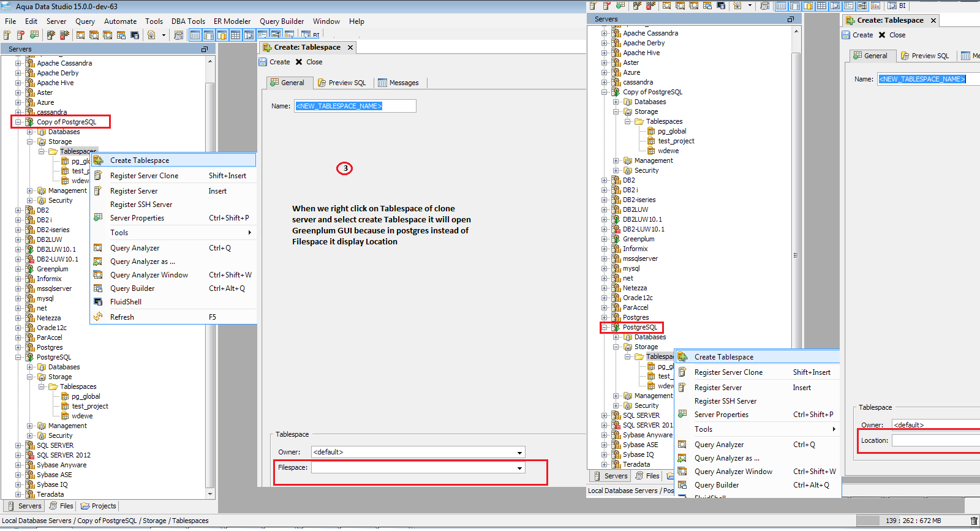The height and width of the screenshot is (531, 980).
Task: Open the Filespace dropdown list
Action: [519, 468]
